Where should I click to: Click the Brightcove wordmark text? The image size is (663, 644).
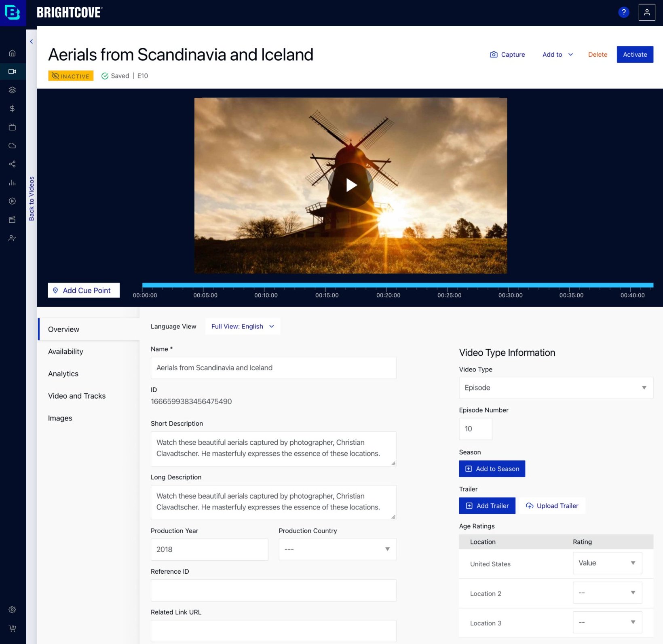pos(70,13)
